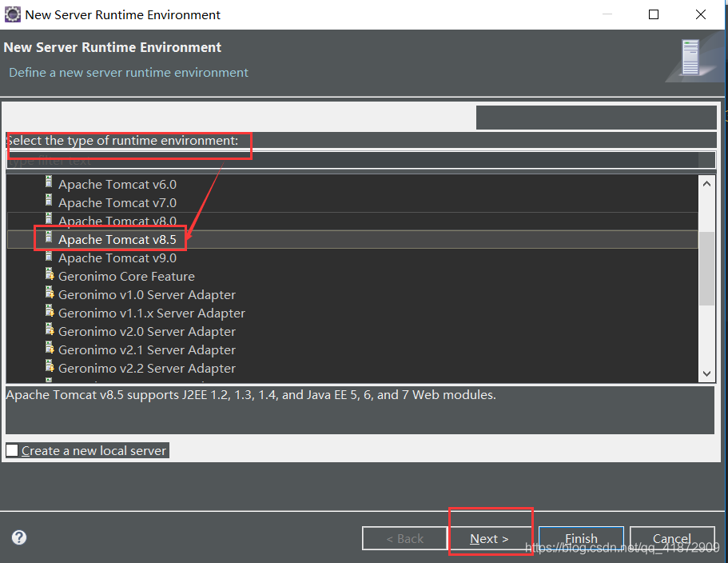Click the Geronimo v1.0 Server Adapter icon

point(50,292)
